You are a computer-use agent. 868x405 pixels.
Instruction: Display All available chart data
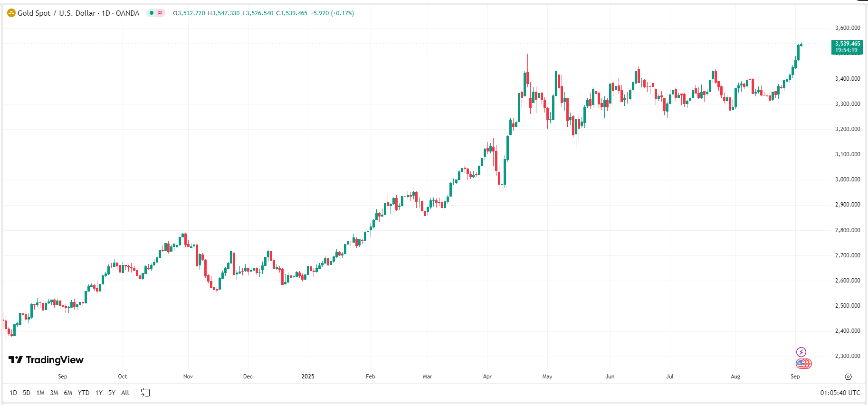tap(125, 393)
